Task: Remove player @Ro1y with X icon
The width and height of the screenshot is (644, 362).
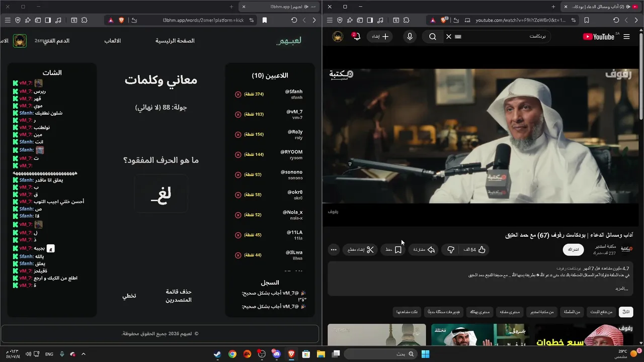Action: [x=238, y=135]
